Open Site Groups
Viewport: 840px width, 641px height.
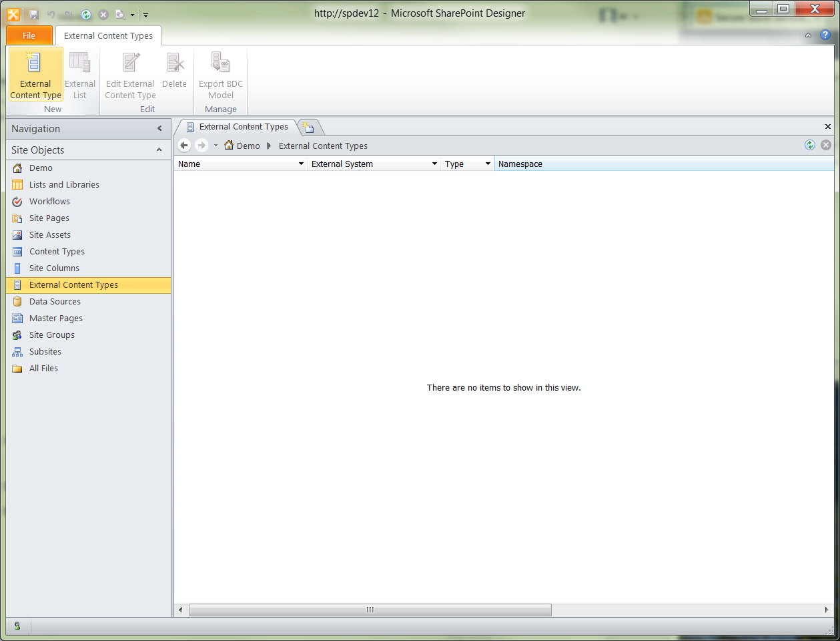pyautogui.click(x=89, y=335)
